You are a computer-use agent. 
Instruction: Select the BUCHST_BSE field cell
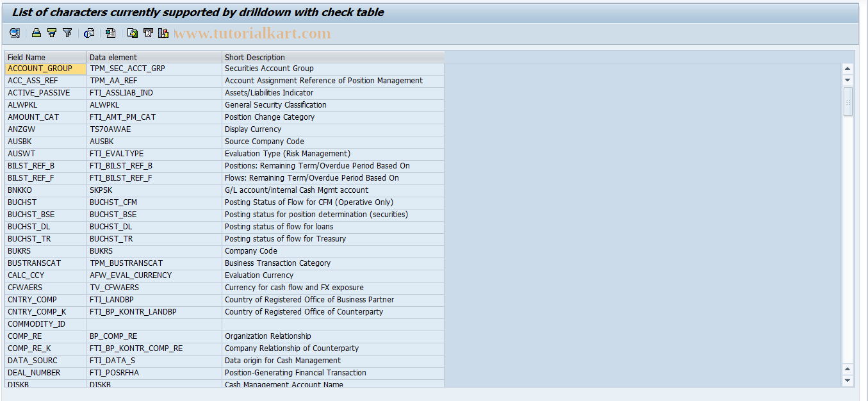point(45,215)
